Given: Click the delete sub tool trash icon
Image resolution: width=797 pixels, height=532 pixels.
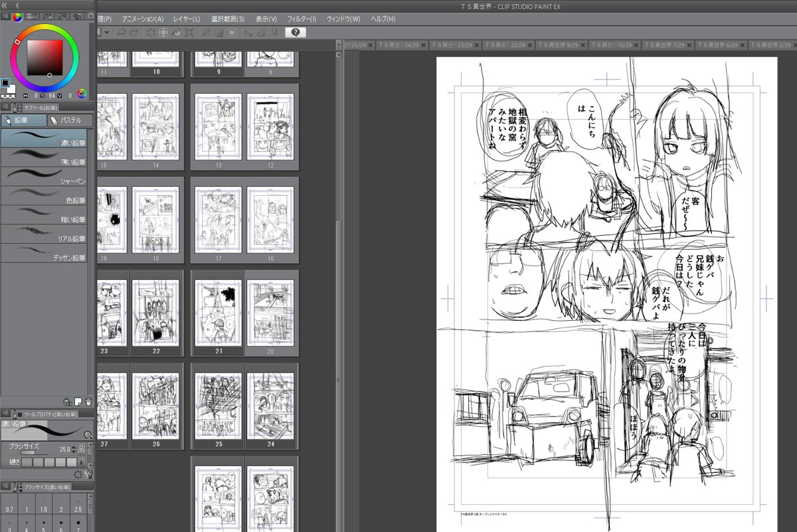Looking at the screenshot, I should pyautogui.click(x=88, y=401).
